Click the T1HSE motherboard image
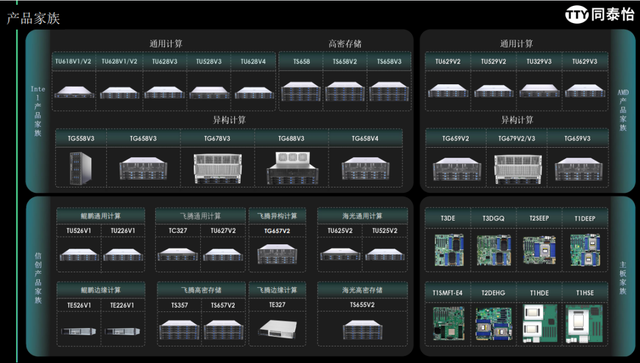 coord(584,323)
